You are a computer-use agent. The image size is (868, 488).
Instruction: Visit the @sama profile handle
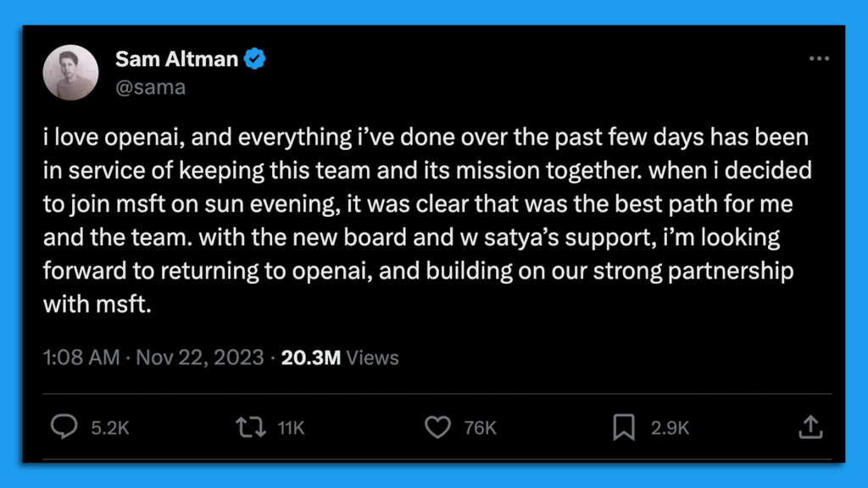pyautogui.click(x=150, y=86)
